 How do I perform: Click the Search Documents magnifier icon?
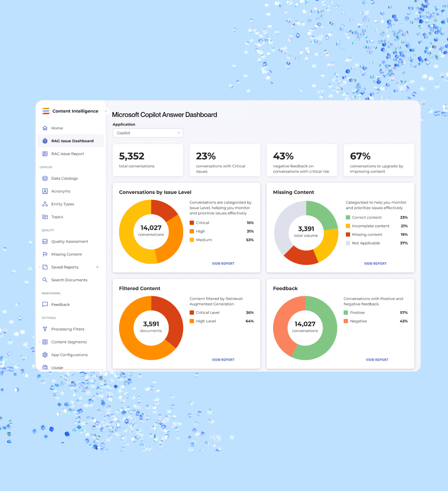click(45, 280)
